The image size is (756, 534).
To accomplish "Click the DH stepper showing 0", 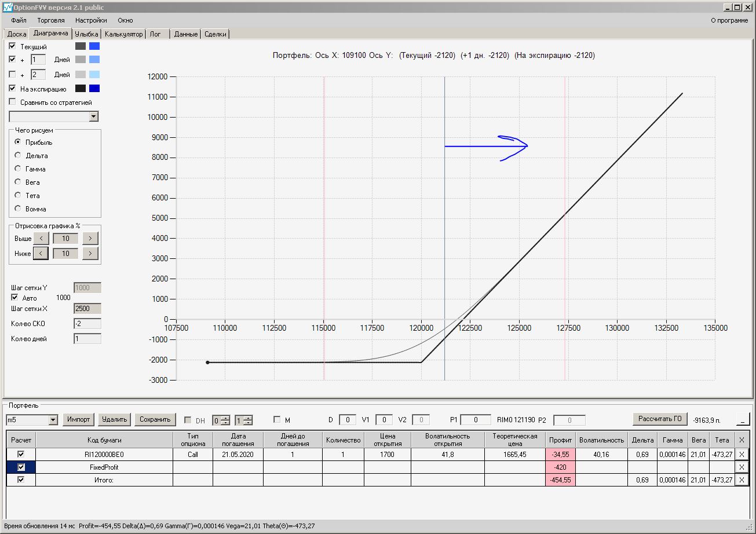I will pyautogui.click(x=221, y=420).
